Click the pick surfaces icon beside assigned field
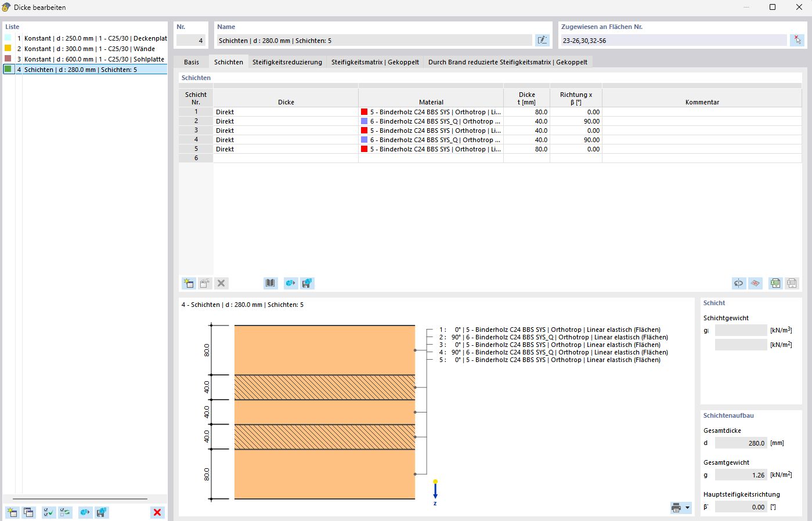The height and width of the screenshot is (521, 812). (x=797, y=40)
